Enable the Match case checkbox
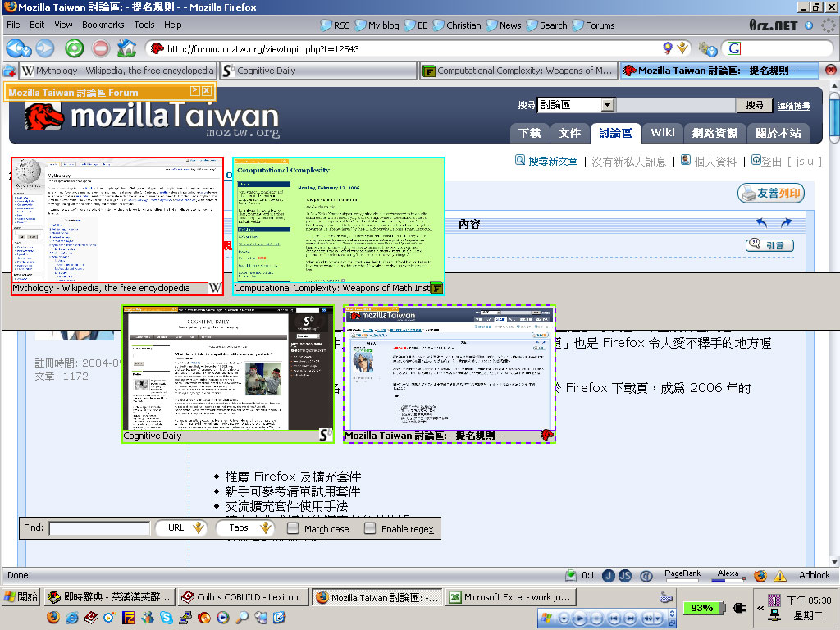Screen dimensions: 840x630 tap(293, 528)
